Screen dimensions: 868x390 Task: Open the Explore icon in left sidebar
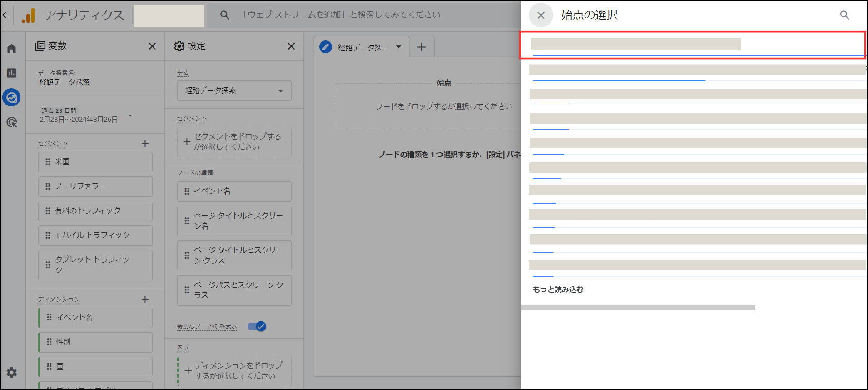(x=12, y=97)
